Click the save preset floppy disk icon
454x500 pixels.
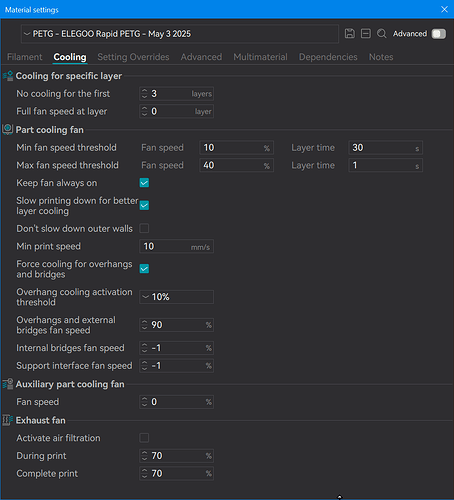[350, 34]
